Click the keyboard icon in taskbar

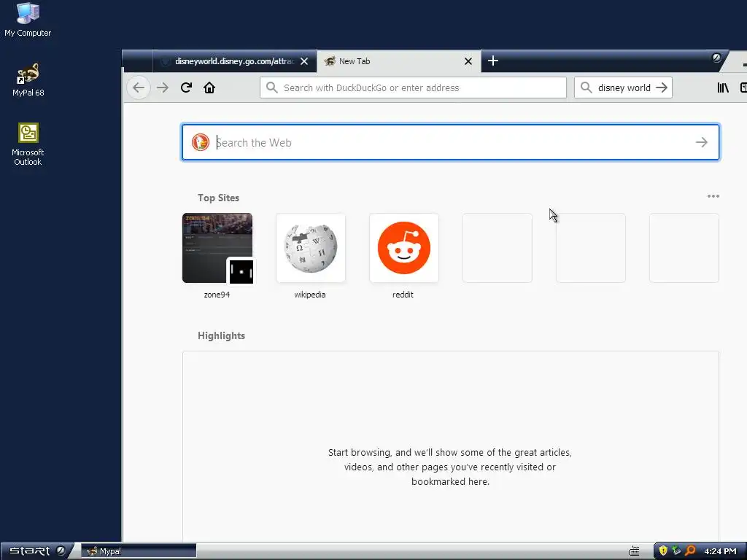tap(634, 551)
